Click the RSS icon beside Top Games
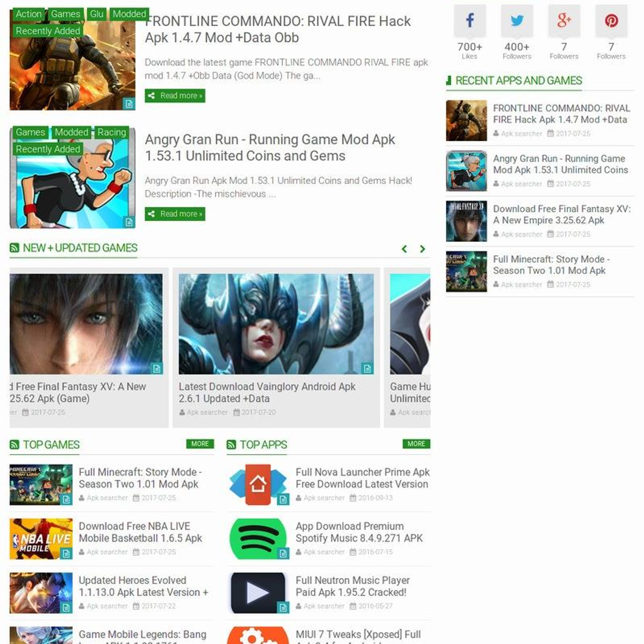The height and width of the screenshot is (644, 644). 14,445
